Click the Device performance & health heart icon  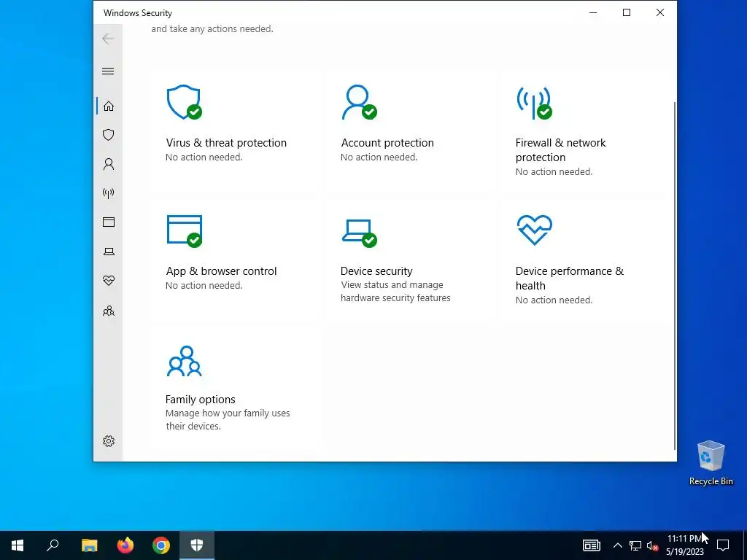tap(535, 230)
